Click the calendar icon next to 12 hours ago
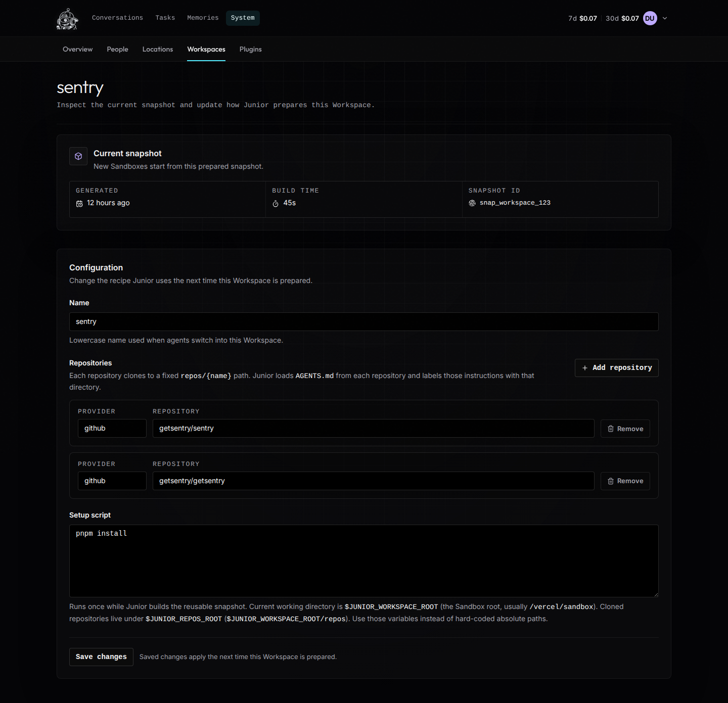This screenshot has width=728, height=703. 79,204
